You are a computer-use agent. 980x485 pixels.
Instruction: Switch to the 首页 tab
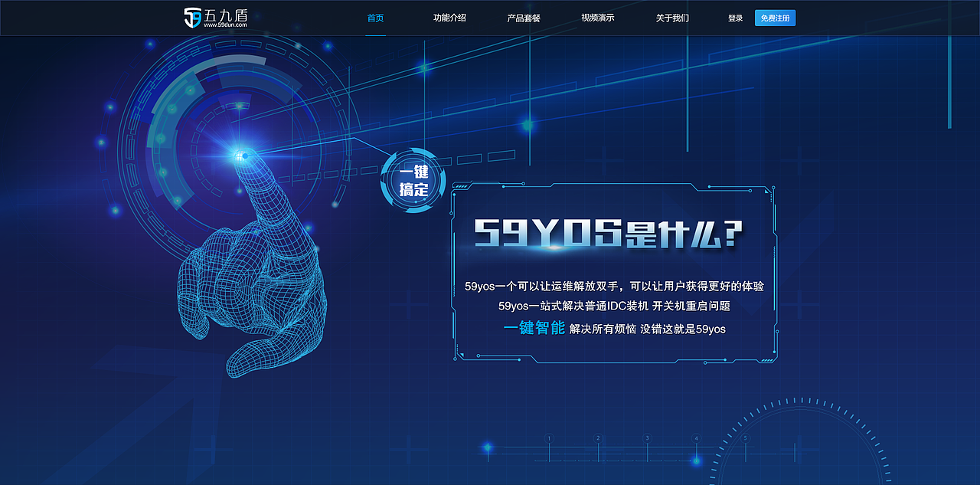coord(374,18)
